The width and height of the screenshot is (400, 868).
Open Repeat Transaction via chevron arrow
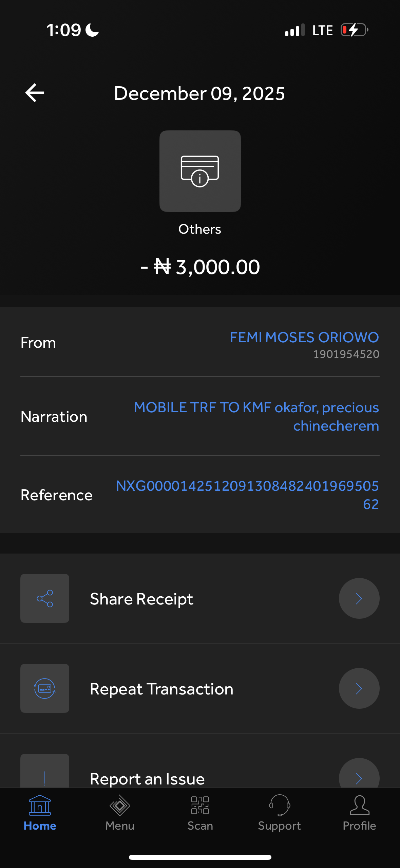[x=359, y=688]
